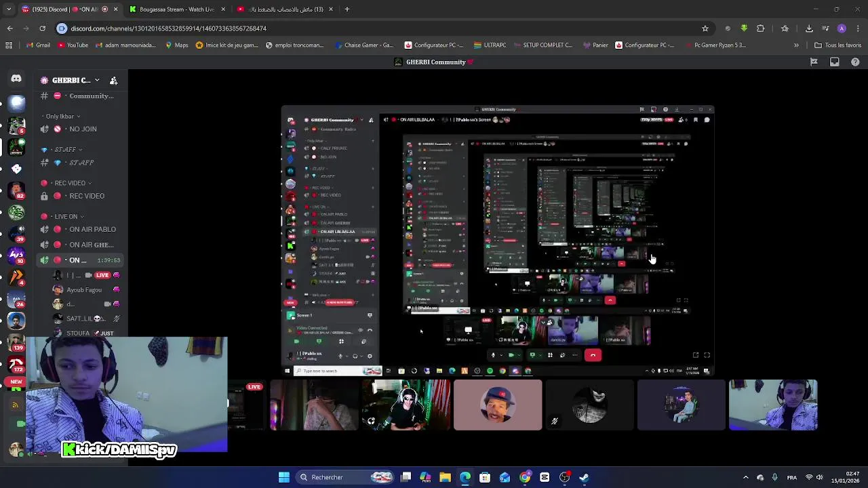
Task: Open the tab search dropdown arrow
Action: coord(8,9)
